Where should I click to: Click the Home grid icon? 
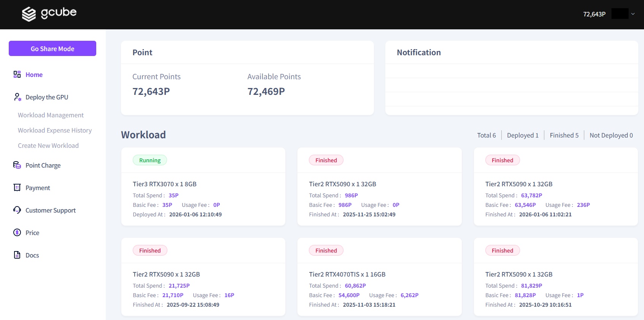17,74
